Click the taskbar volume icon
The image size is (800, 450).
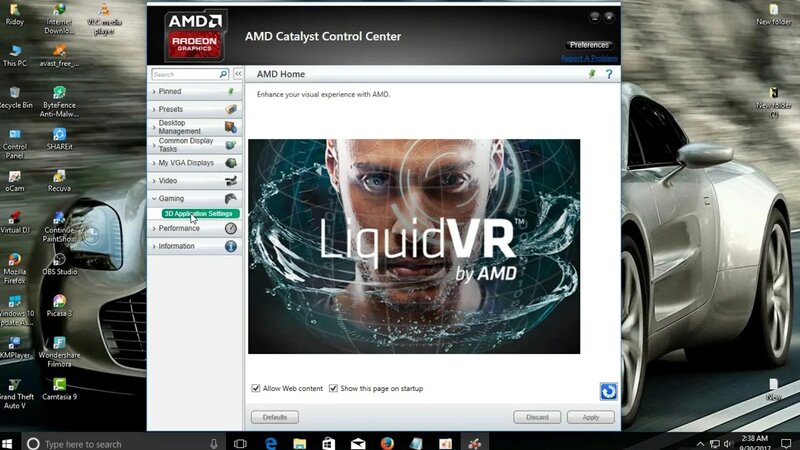point(728,444)
